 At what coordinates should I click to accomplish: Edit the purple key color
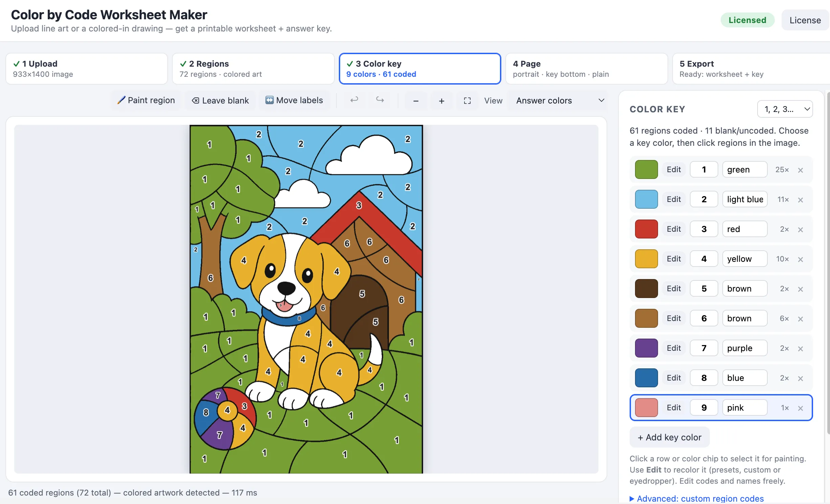click(x=674, y=348)
